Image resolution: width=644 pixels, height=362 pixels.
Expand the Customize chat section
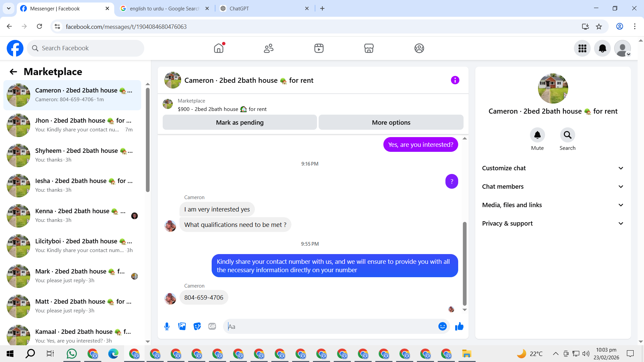click(553, 168)
